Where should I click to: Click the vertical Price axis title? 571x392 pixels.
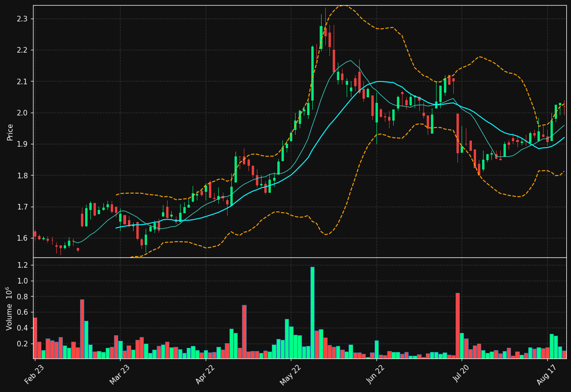(10, 131)
